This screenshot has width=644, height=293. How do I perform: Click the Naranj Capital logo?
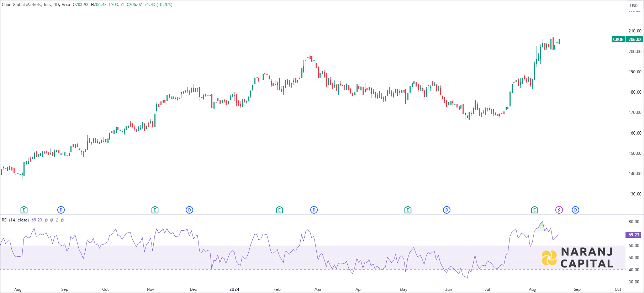(577, 258)
